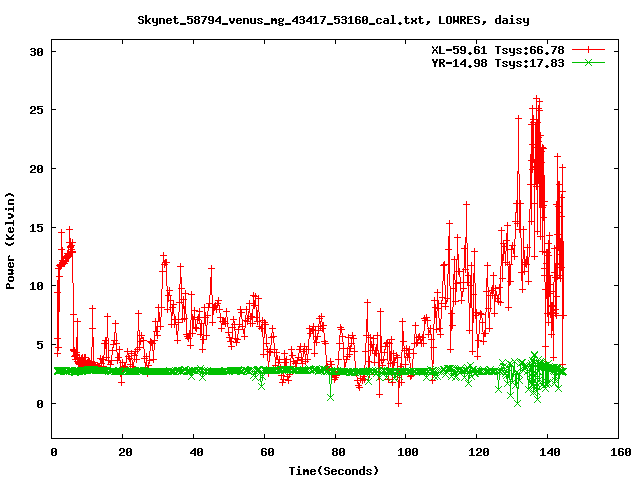Click the x-axis tick label 80
640x480 pixels.
[338, 452]
